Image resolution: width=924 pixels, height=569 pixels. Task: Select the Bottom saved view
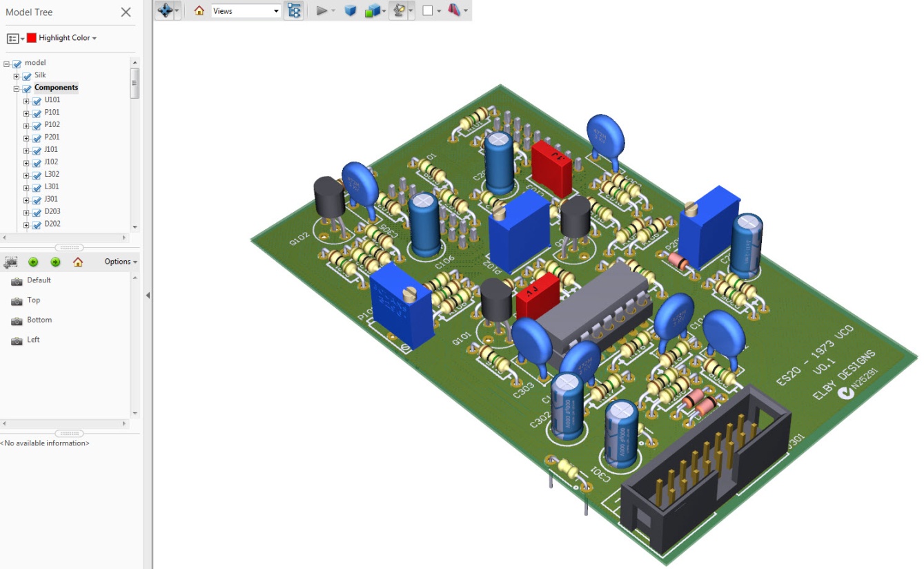click(39, 320)
